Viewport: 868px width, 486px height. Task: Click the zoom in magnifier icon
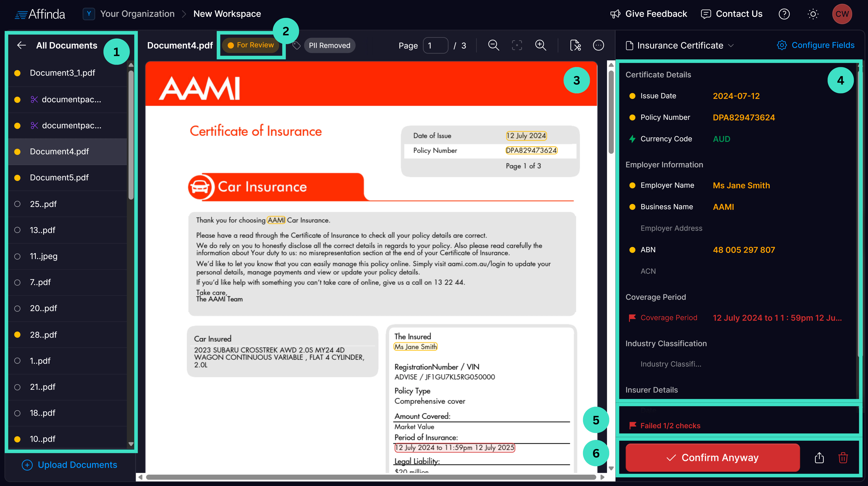click(540, 45)
